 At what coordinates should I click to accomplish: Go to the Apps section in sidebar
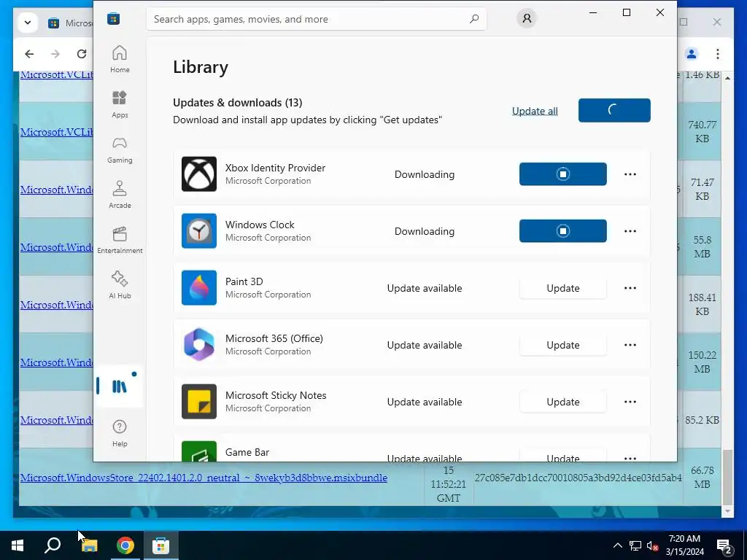120,104
